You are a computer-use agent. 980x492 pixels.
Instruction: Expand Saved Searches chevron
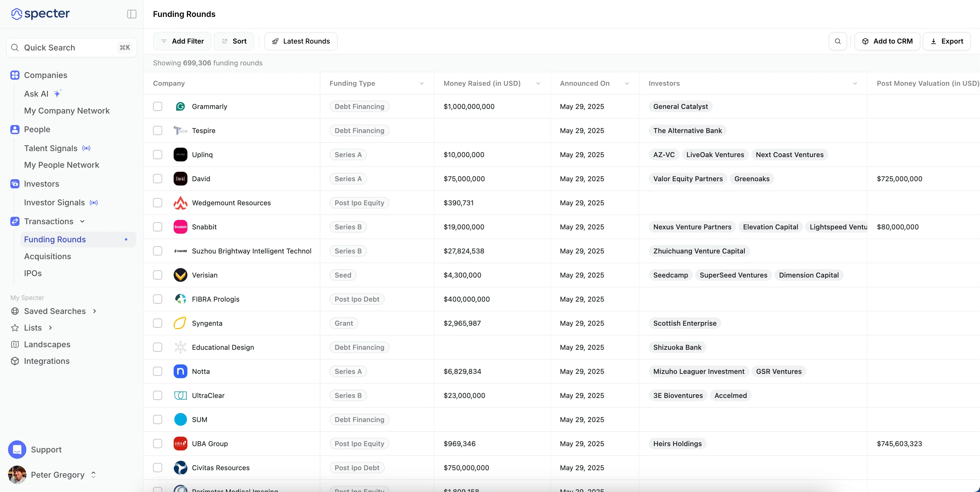[x=94, y=311]
